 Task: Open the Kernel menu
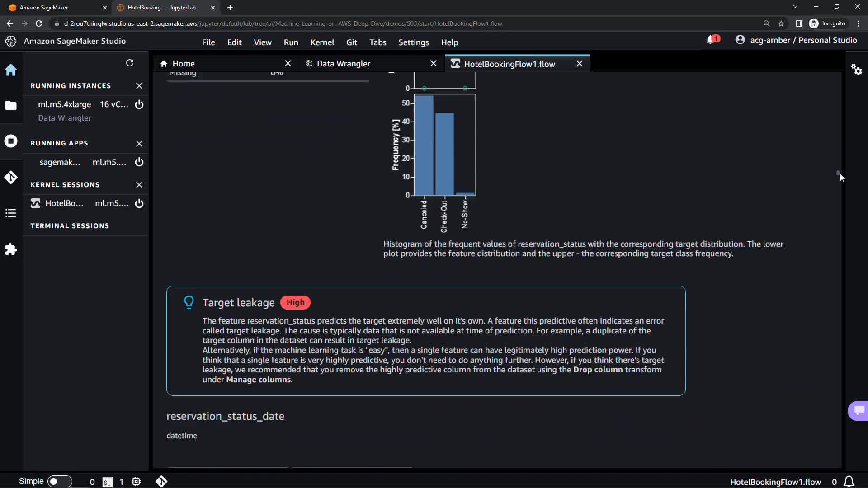(x=322, y=42)
